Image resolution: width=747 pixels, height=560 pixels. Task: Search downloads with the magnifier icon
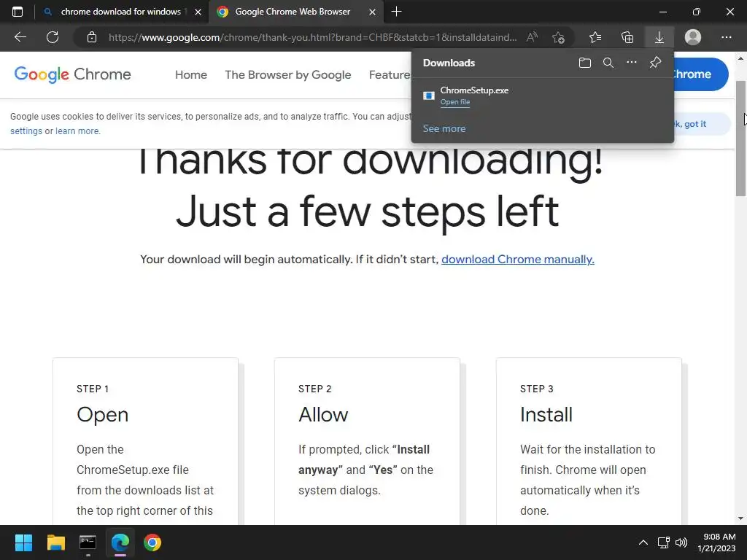point(608,63)
